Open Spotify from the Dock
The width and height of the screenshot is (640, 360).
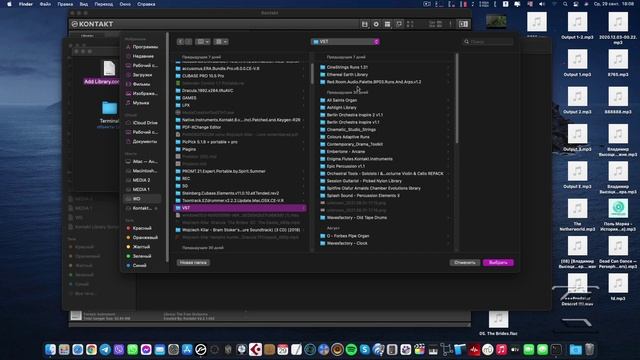(x=351, y=350)
